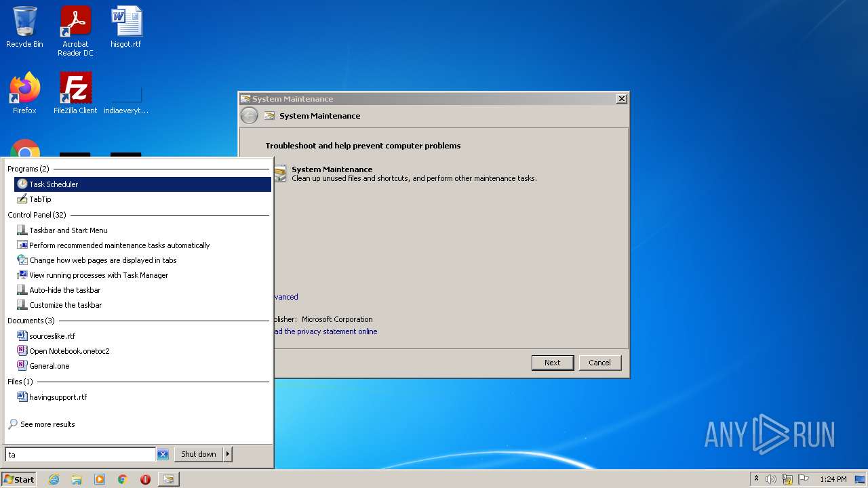Viewport: 868px width, 488px height.
Task: Open View running processes with Task Manager
Action: tap(142, 275)
